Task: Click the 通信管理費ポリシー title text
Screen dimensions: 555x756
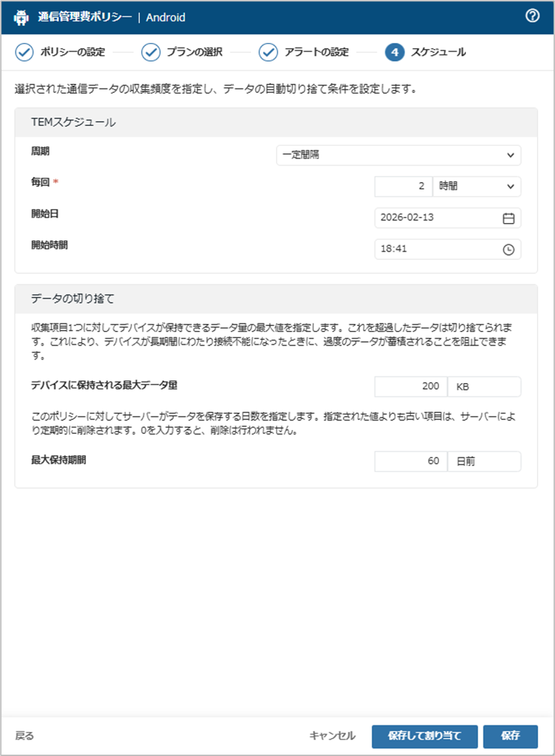Action: point(84,17)
